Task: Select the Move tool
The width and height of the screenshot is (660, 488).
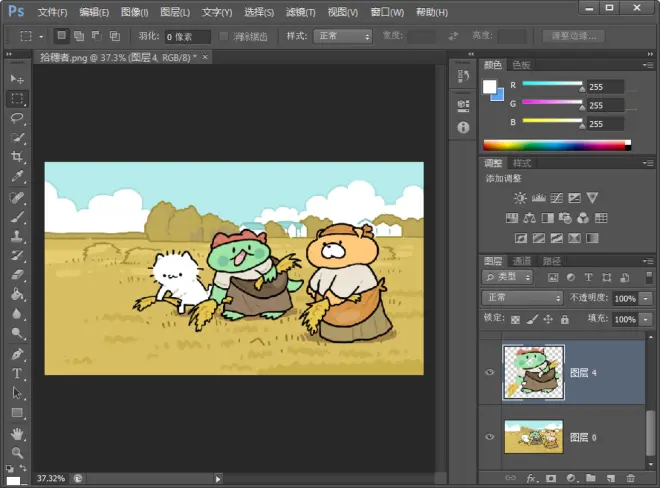Action: (x=17, y=79)
